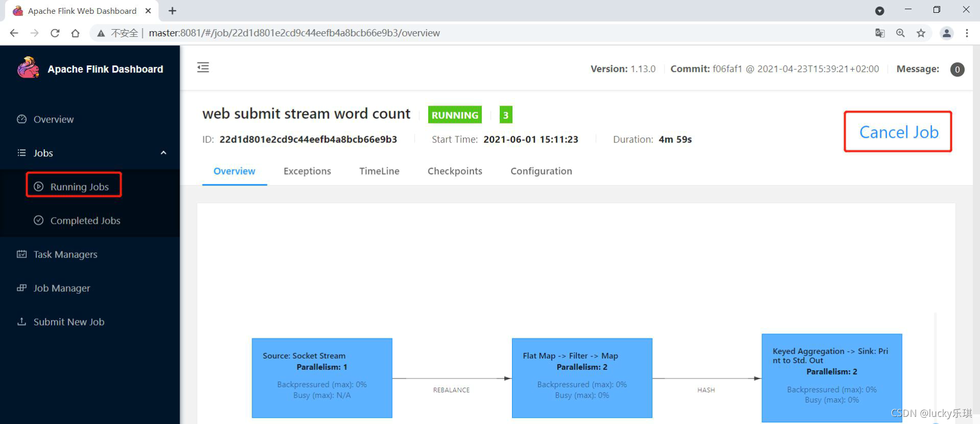Select the Apache Flink Web Dashboard browser tab

coord(82,11)
